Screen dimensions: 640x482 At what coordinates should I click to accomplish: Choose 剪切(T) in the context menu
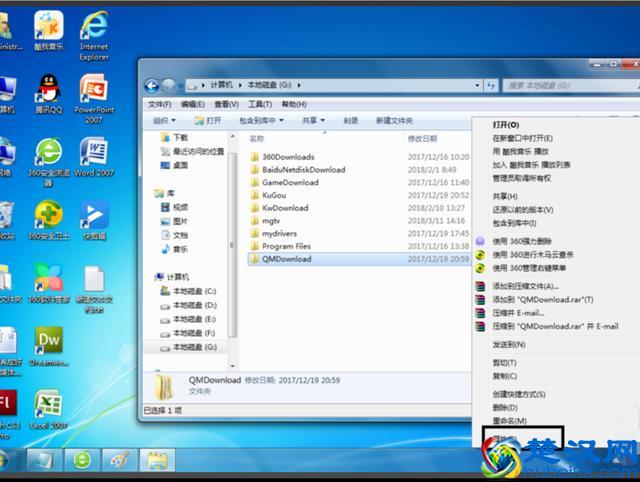(504, 363)
